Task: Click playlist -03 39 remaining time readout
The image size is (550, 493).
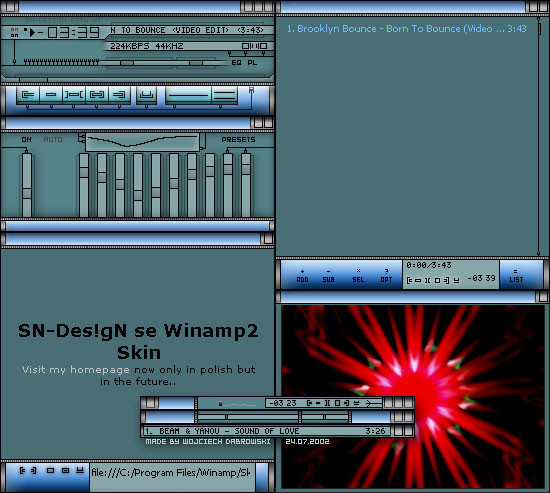Action: click(481, 278)
